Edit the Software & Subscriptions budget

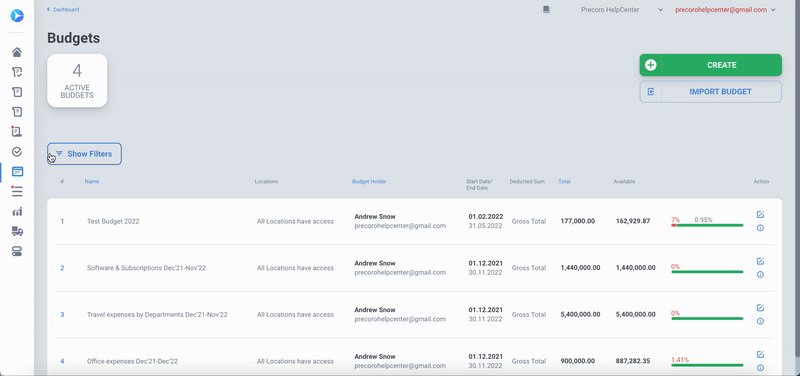[x=760, y=261]
